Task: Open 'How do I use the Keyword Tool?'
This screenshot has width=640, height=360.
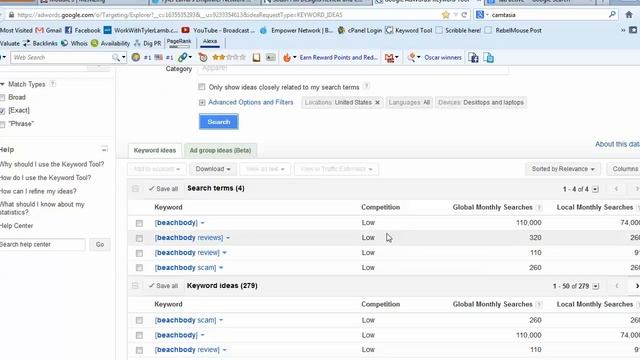Action: [45, 178]
